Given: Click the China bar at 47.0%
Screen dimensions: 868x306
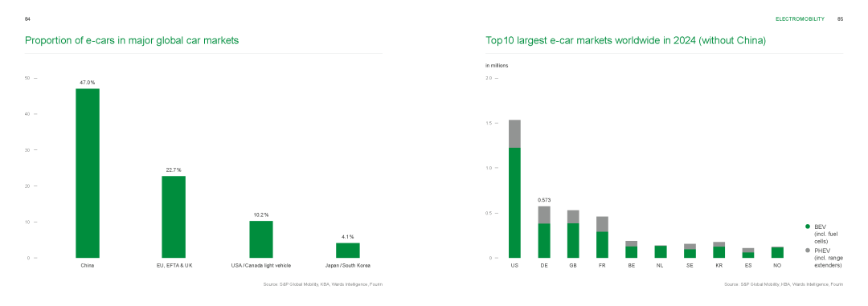Looking at the screenshot, I should (x=88, y=173).
